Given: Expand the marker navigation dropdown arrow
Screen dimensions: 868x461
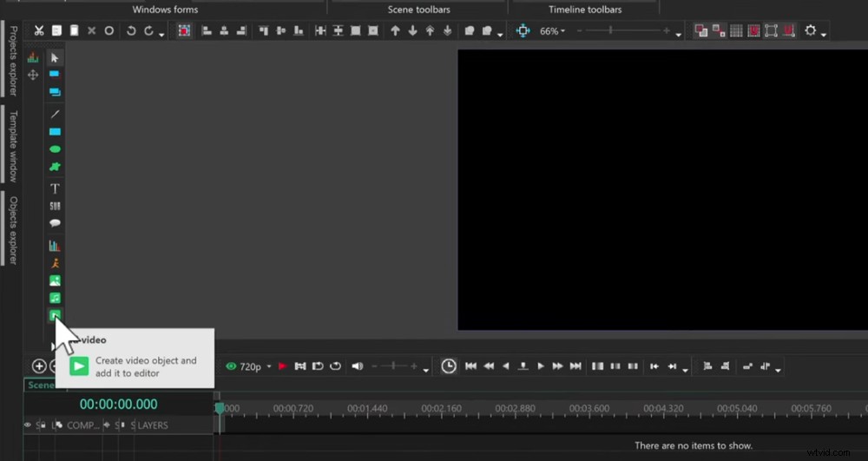Looking at the screenshot, I should pyautogui.click(x=686, y=370).
